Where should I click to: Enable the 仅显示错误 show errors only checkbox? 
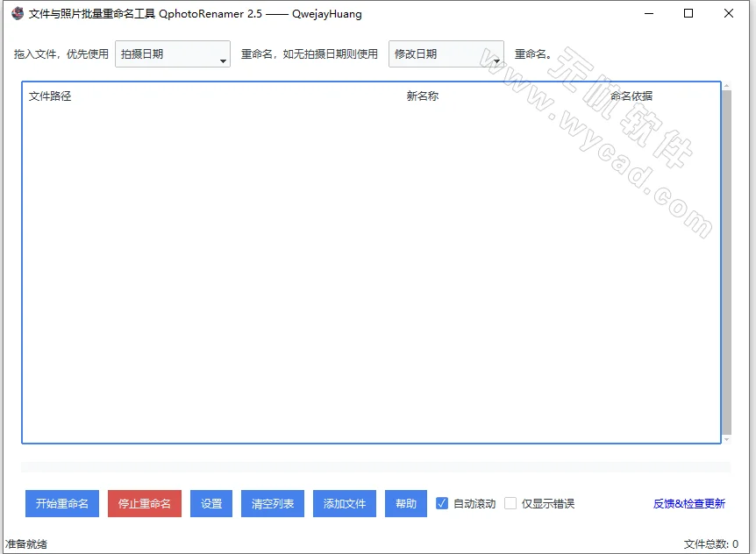click(510, 503)
